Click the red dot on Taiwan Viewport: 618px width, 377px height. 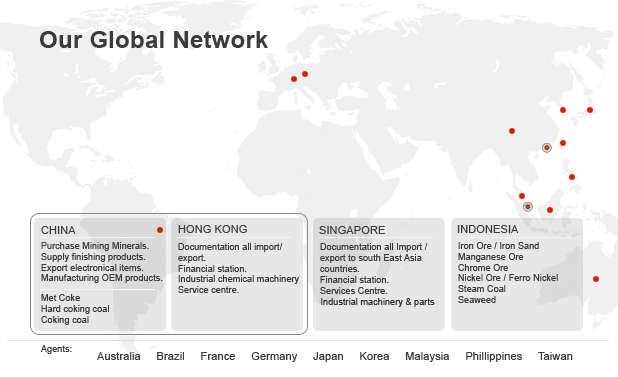click(563, 143)
